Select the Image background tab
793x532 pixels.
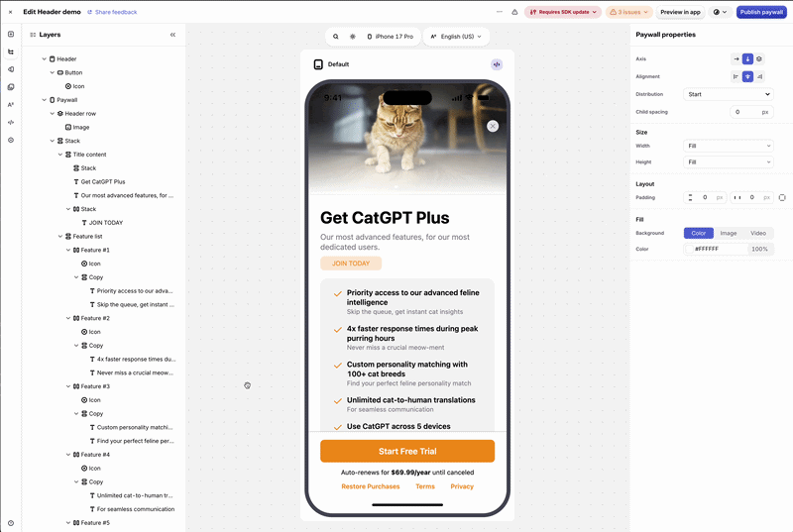tap(729, 234)
